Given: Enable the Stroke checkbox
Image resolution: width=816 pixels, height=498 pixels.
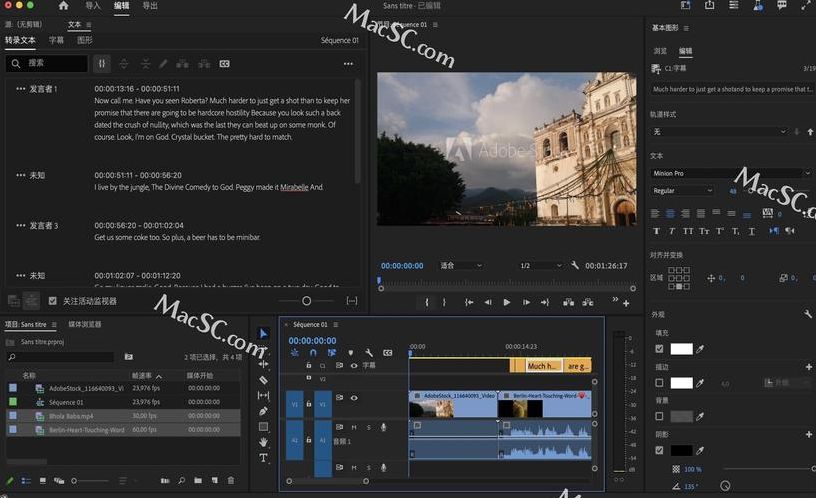Looking at the screenshot, I should pos(659,382).
